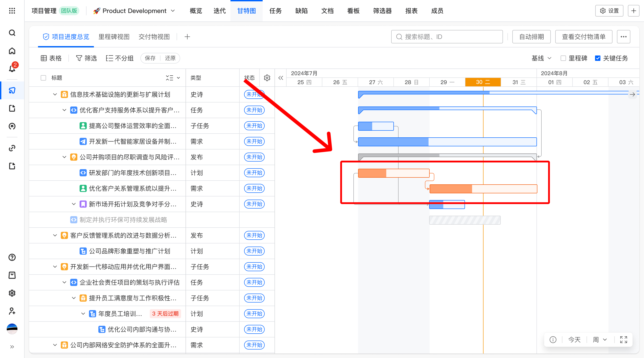644x358 pixels.
Task: Click the 查看交付物清单 button
Action: [x=584, y=37]
